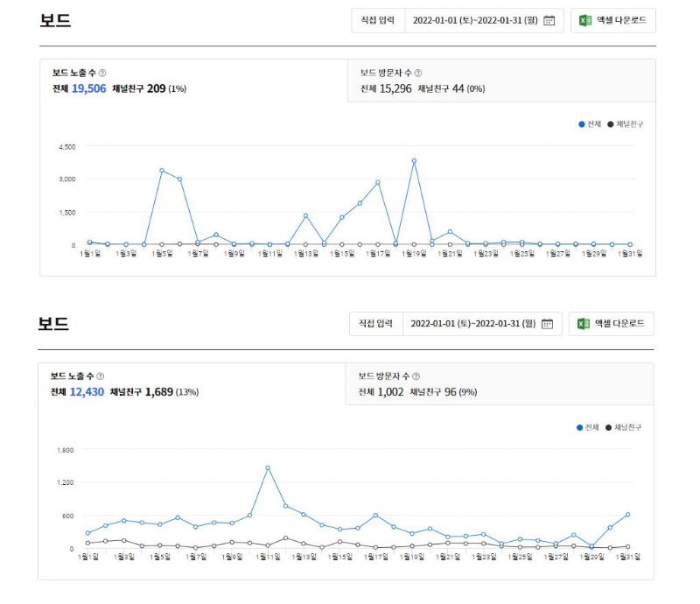The height and width of the screenshot is (604, 700).
Task: Click bottom 채널친구 96 (9%) value
Action: pyautogui.click(x=444, y=392)
